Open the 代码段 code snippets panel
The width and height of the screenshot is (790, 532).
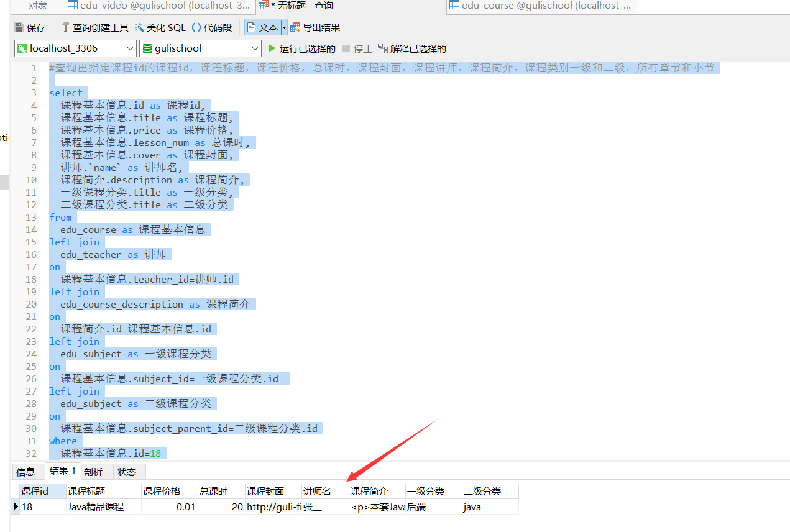click(x=212, y=27)
